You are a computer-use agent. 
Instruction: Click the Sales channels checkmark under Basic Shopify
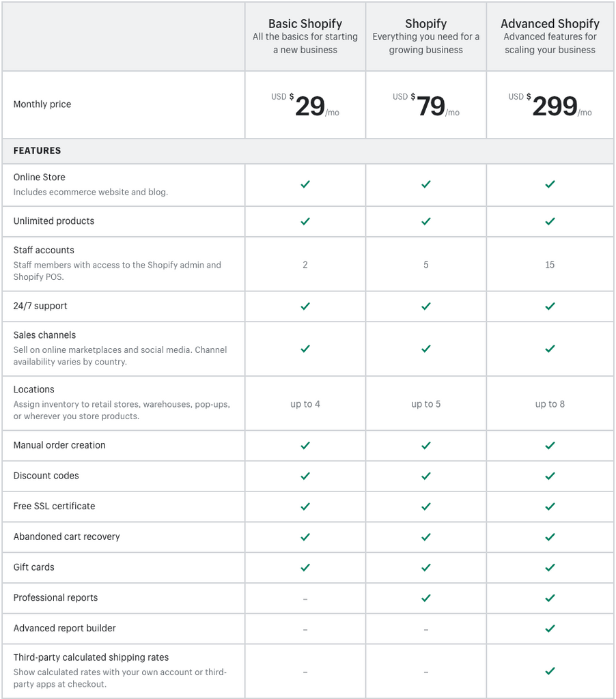305,349
